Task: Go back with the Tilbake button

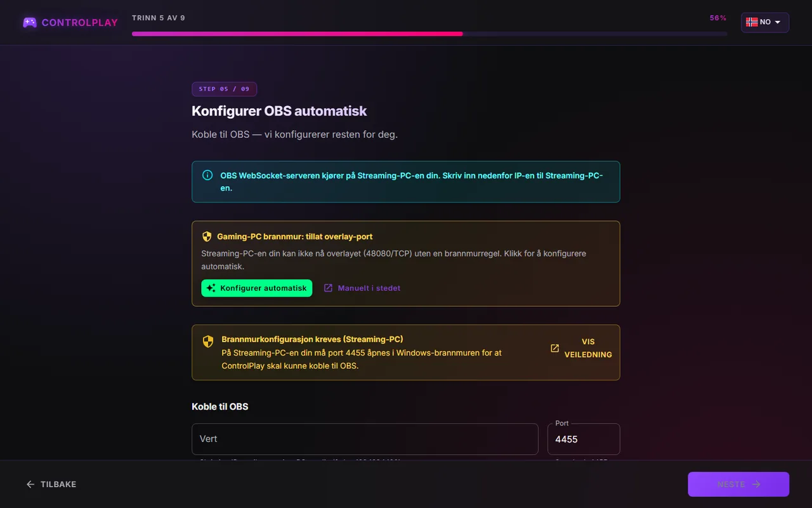Action: [x=51, y=485]
